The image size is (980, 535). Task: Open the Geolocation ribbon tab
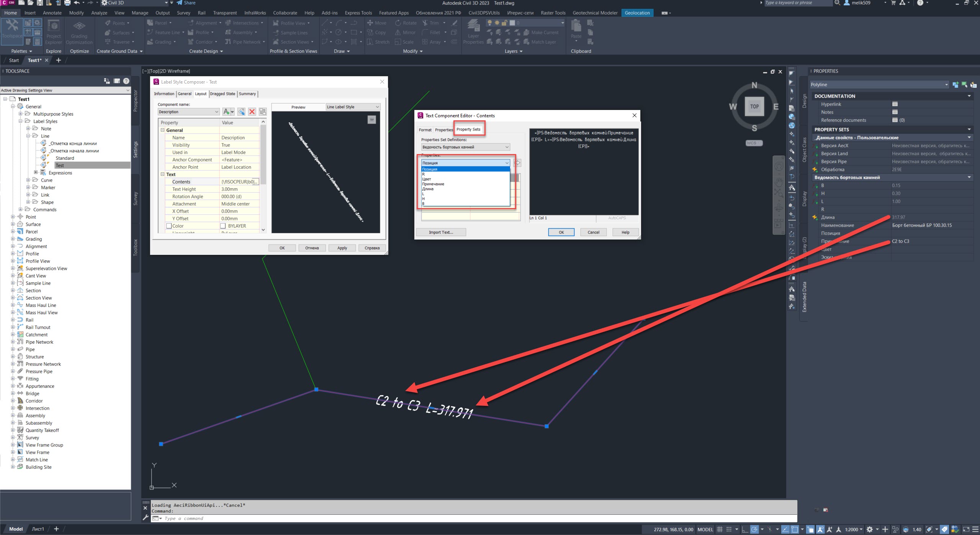tap(637, 13)
